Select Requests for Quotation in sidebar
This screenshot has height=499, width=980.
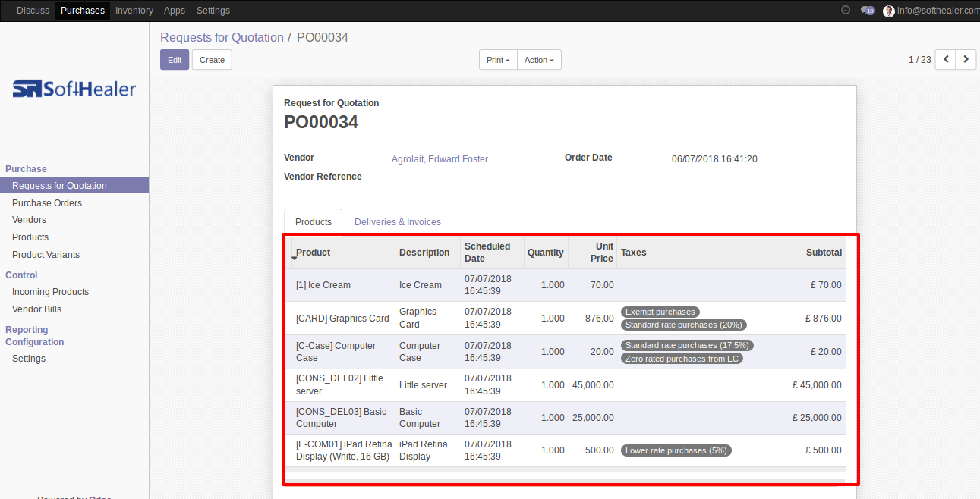click(74, 186)
